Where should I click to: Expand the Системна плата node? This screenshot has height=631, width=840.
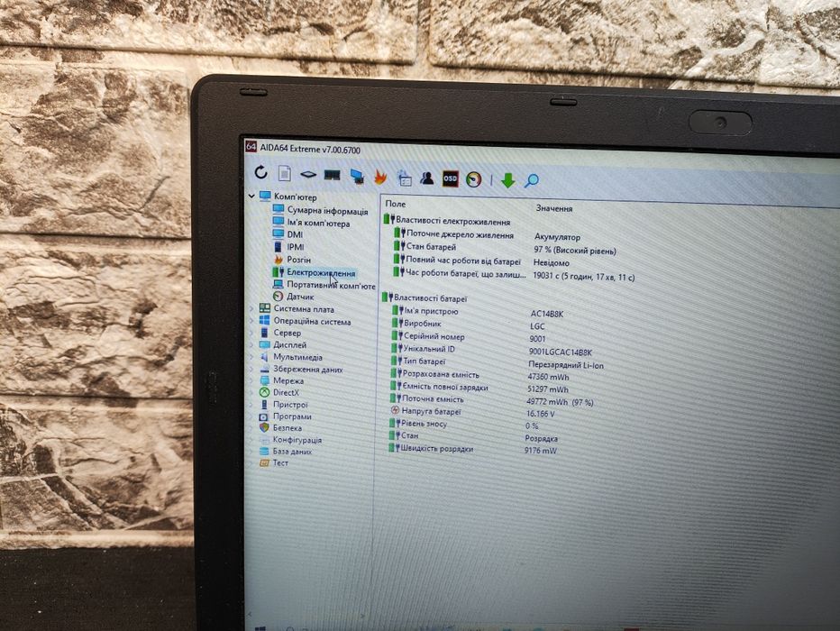point(251,308)
